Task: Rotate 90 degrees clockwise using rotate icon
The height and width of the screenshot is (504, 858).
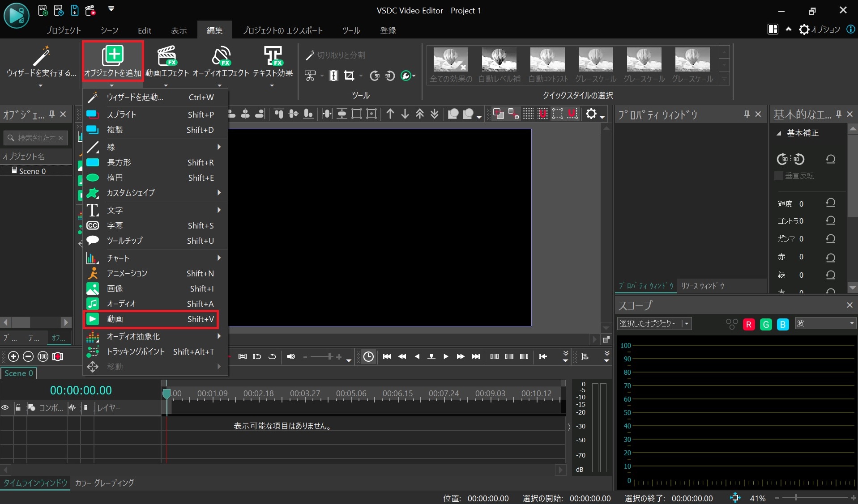Action: 374,76
